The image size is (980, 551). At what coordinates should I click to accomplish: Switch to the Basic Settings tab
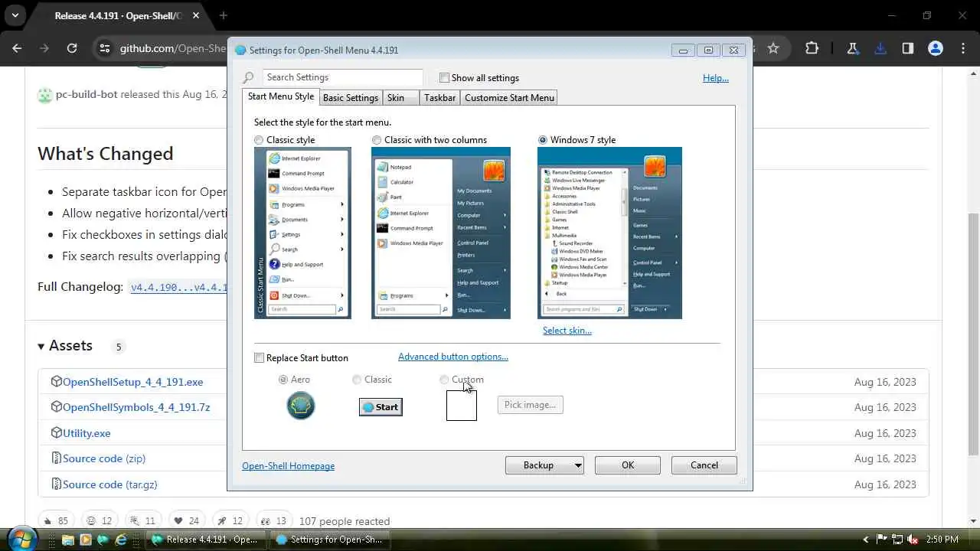351,98
